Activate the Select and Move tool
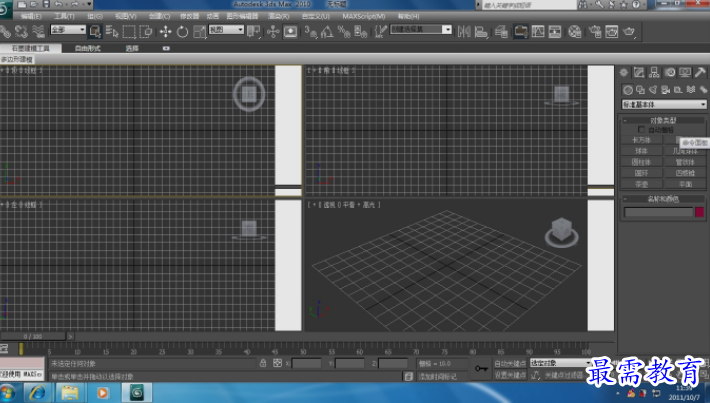Viewport: 710px width, 403px height. 165,31
